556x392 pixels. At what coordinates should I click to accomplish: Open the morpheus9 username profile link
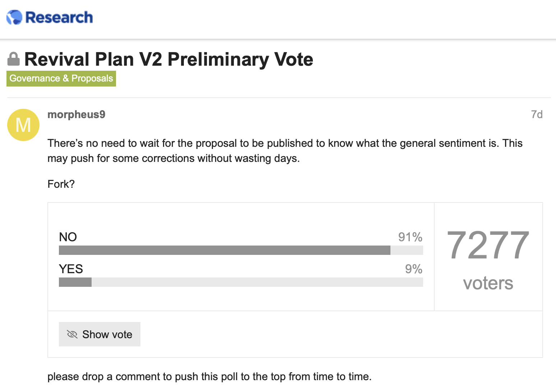click(77, 115)
